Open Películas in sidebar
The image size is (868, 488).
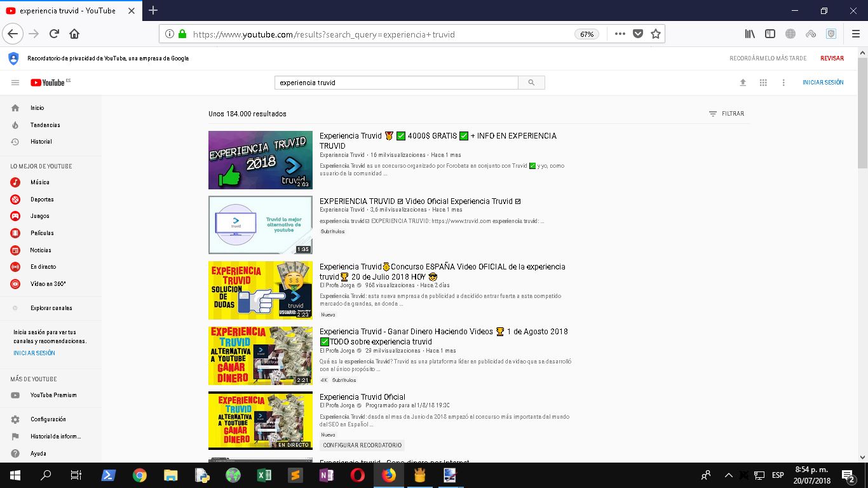(x=51, y=233)
